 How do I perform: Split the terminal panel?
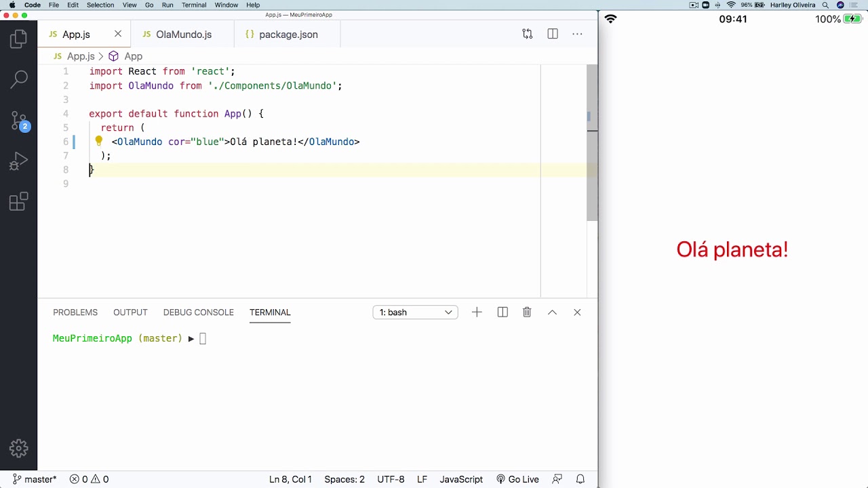point(502,312)
